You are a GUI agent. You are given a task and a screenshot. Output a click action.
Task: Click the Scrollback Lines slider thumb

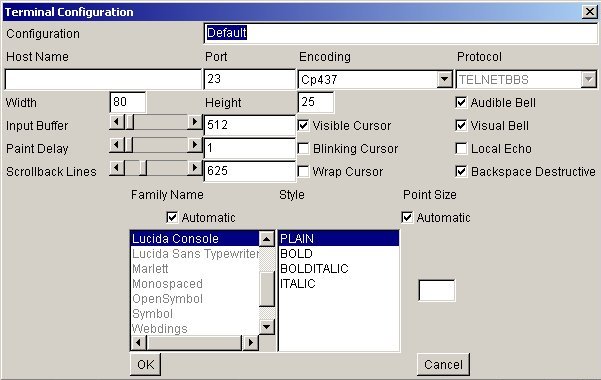click(143, 168)
